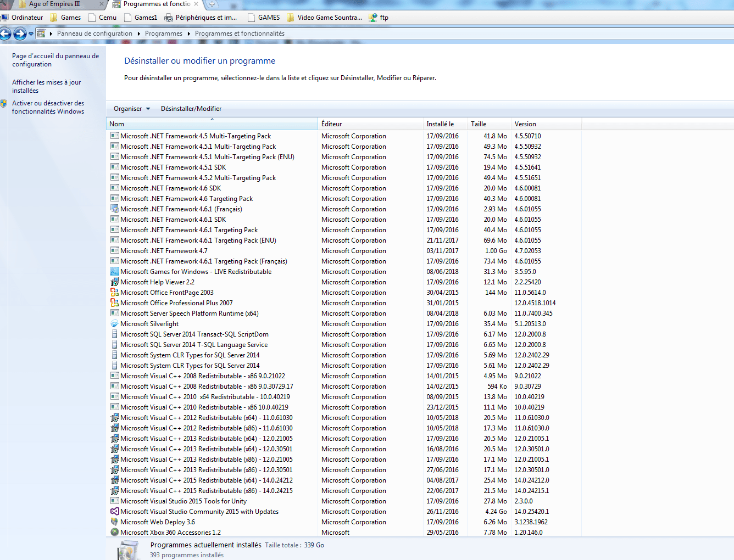The image size is (734, 560).
Task: Click the forward navigation arrow button
Action: [20, 34]
